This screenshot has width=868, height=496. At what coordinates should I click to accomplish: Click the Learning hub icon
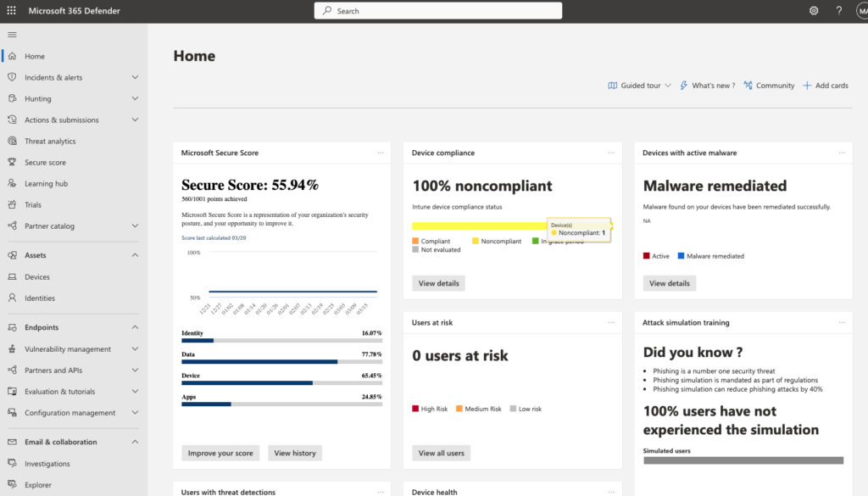pos(12,183)
